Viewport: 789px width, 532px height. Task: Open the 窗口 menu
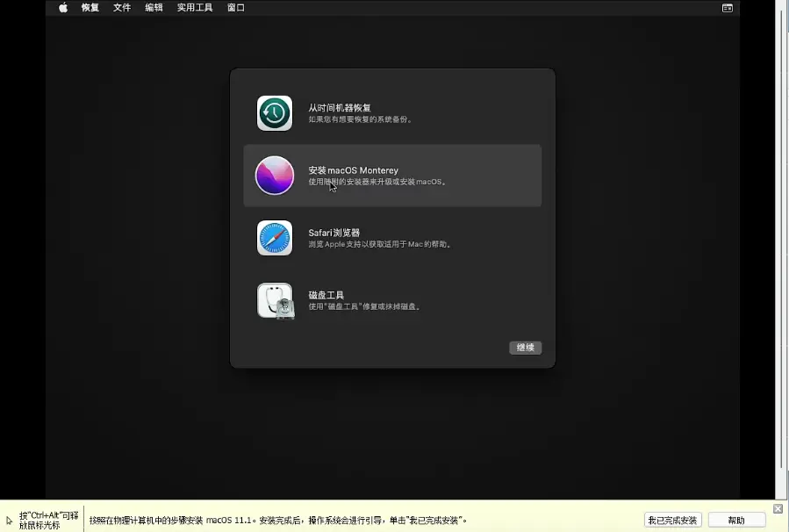pyautogui.click(x=236, y=8)
